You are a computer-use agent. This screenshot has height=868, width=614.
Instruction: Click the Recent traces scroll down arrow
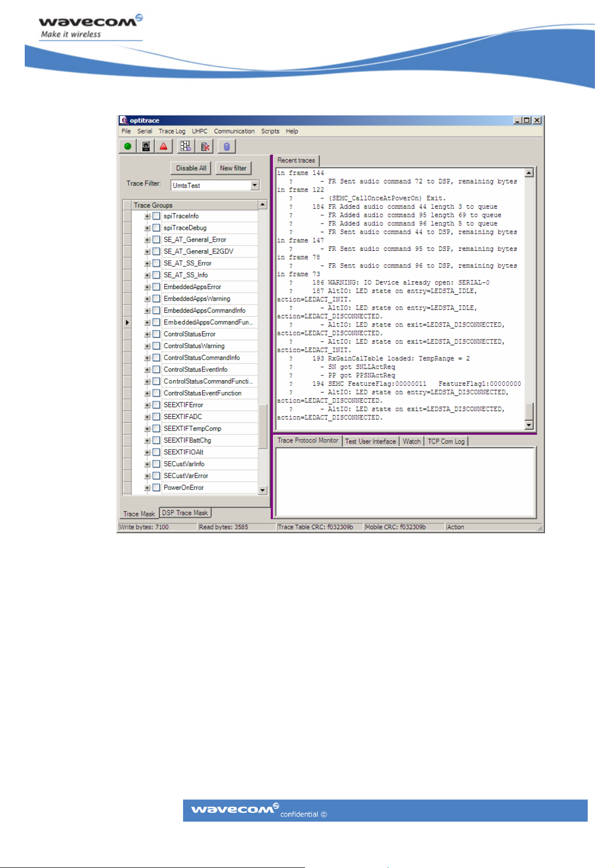click(529, 425)
